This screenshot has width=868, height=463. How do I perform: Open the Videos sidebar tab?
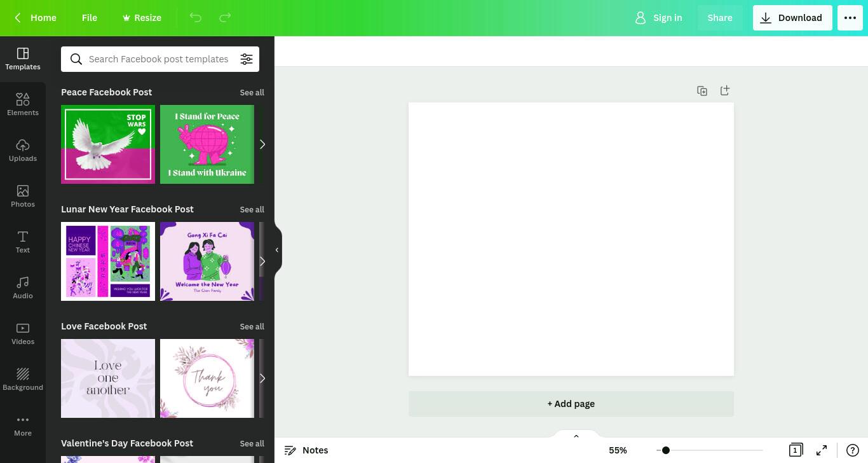pos(23,334)
